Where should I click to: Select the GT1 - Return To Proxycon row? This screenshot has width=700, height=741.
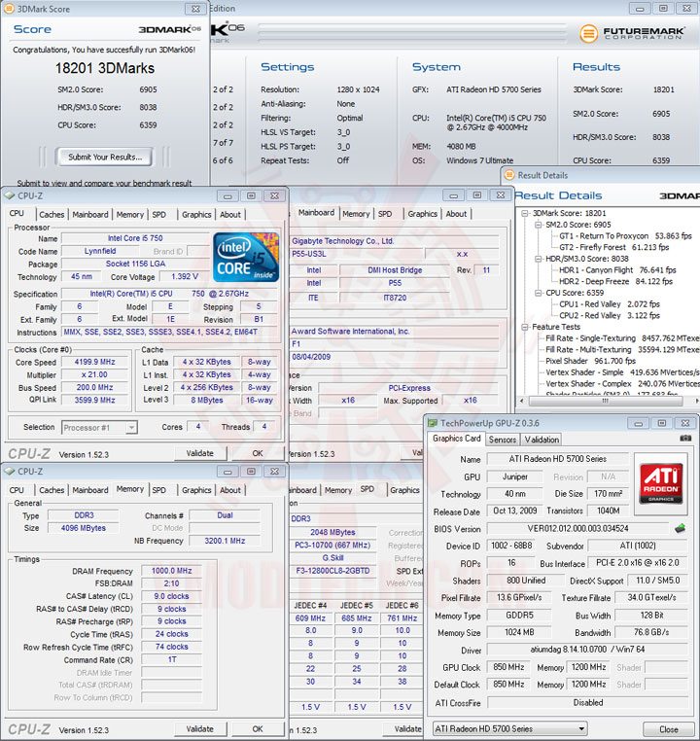(x=625, y=235)
